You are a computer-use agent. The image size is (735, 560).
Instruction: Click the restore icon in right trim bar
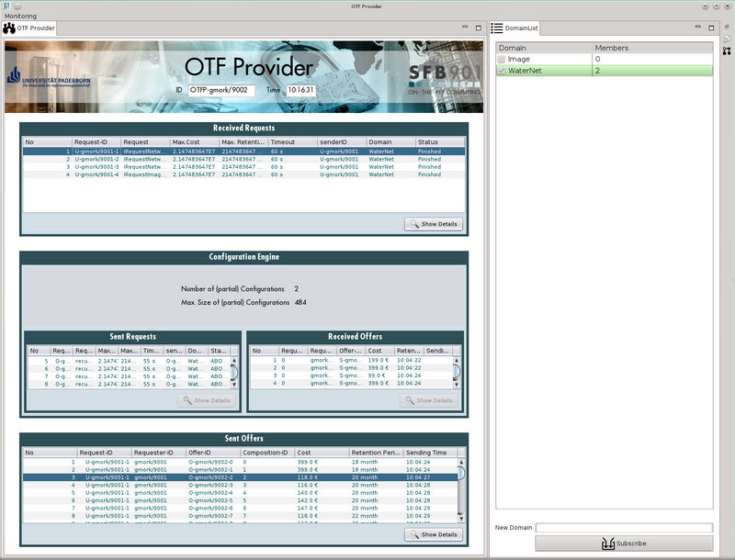click(x=727, y=28)
